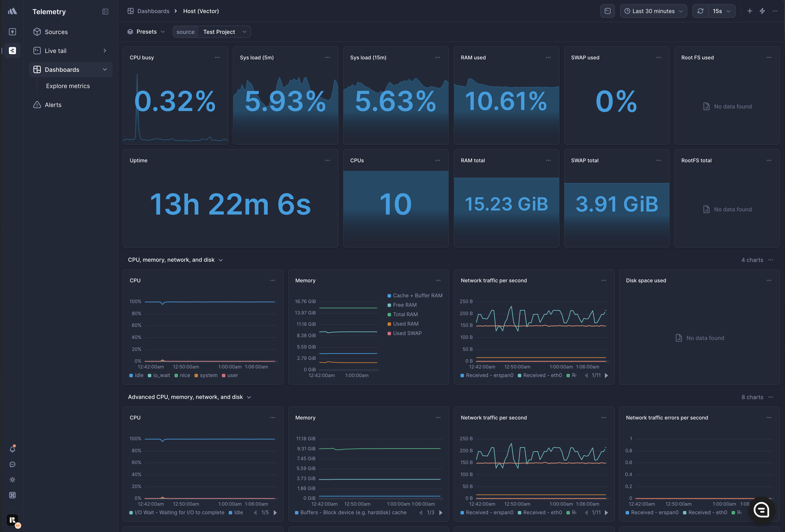
Task: Go to Alerts in the sidebar
Action: (53, 105)
